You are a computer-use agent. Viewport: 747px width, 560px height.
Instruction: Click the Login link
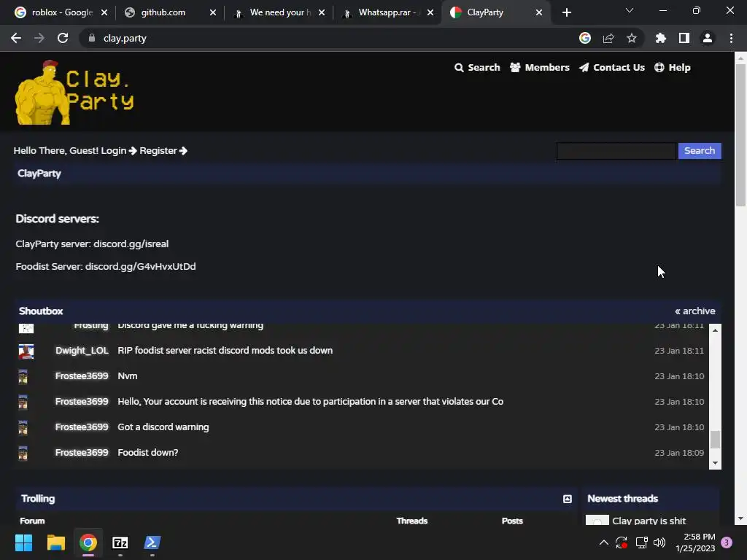click(x=119, y=150)
